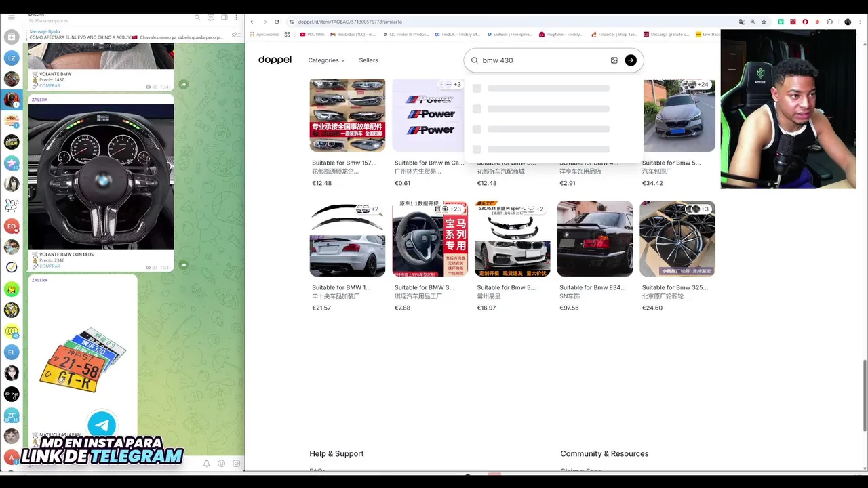Viewport: 868px width, 488px height.
Task: Open Telegram channel comments icon
Action: pyautogui.click(x=211, y=18)
